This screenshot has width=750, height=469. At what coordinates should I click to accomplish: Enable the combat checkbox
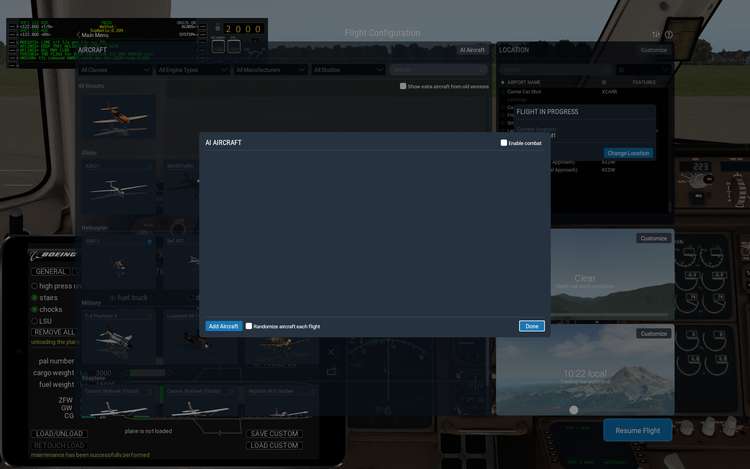504,143
